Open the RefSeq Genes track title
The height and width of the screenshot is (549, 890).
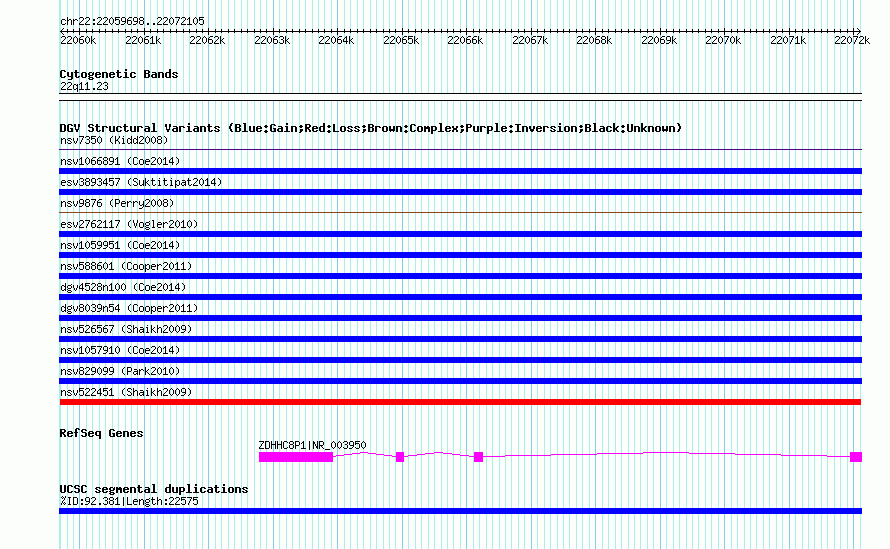point(101,433)
